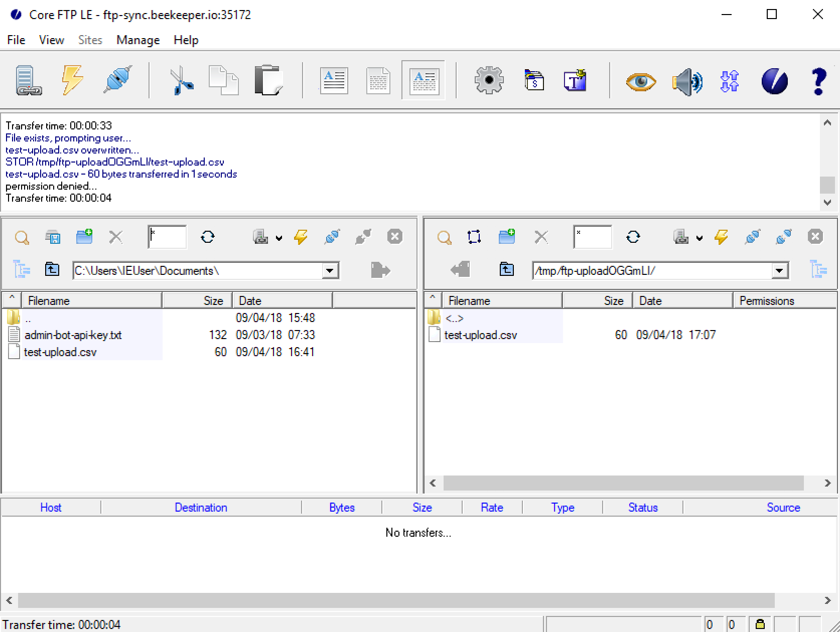Image resolution: width=840 pixels, height=632 pixels.
Task: Open the Site Manager server icon
Action: click(28, 80)
